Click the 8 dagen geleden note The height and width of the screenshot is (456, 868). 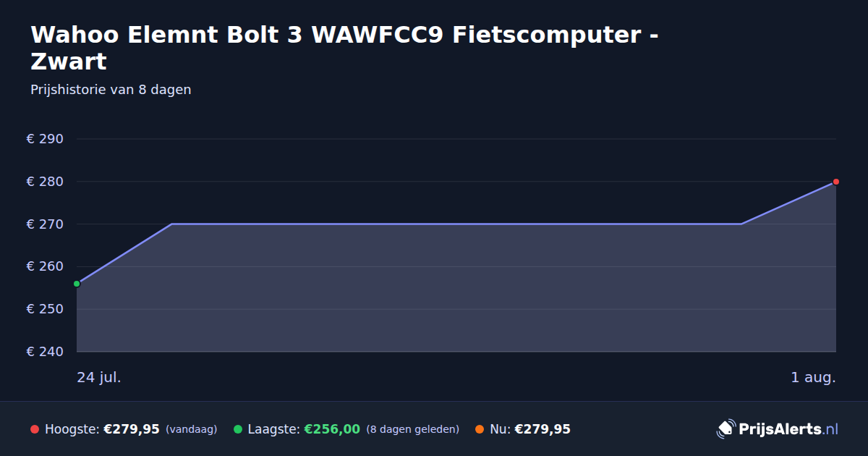[x=413, y=429]
